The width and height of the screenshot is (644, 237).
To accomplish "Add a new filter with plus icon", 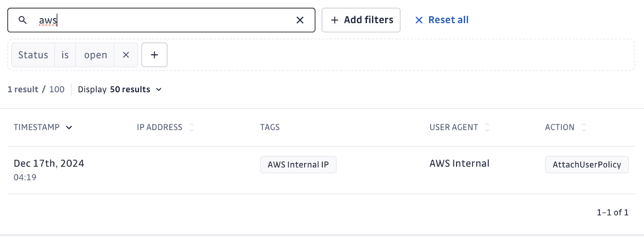I will coord(155,55).
